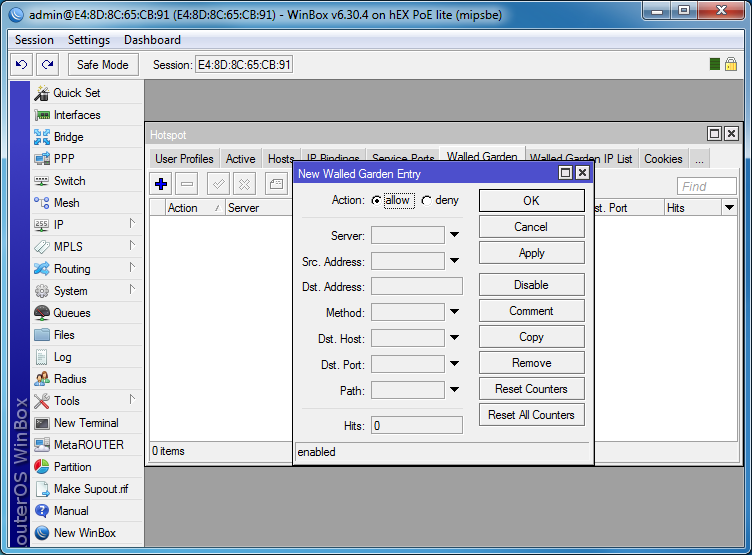Viewport: 752px width, 555px height.
Task: Select the allow action radio button
Action: pyautogui.click(x=376, y=201)
